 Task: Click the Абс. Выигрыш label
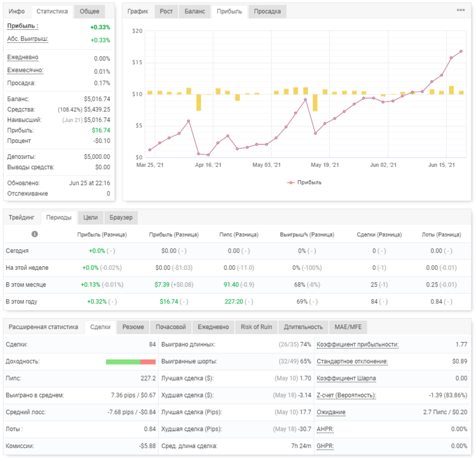27,39
